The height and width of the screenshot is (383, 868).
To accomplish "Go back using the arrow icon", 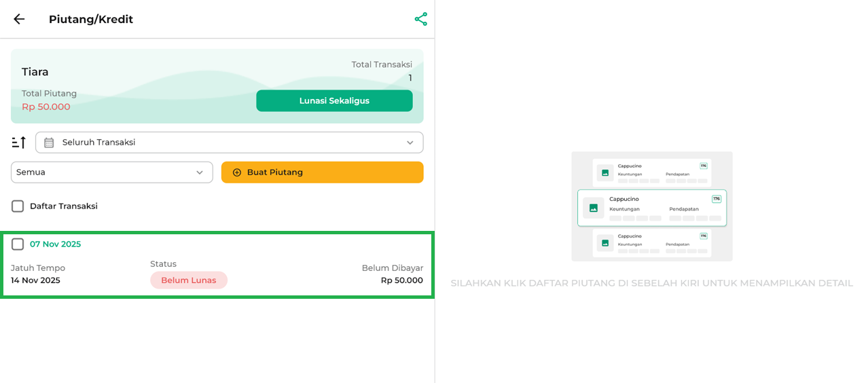I will pyautogui.click(x=19, y=19).
